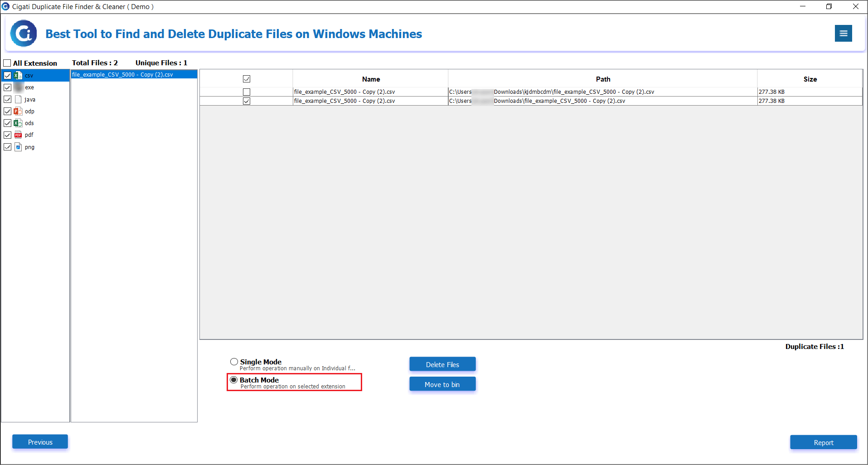The height and width of the screenshot is (465, 868).
Task: Go back with the Previous button
Action: [x=40, y=442]
